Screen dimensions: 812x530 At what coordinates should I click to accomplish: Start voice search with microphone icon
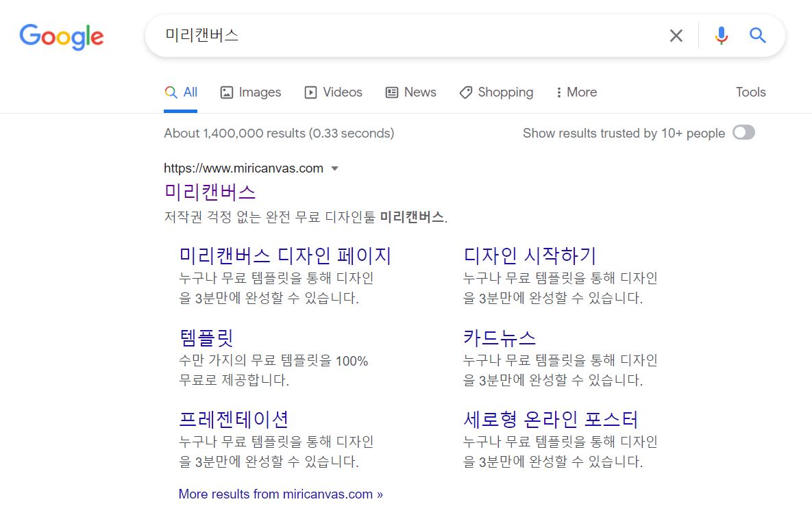(722, 36)
